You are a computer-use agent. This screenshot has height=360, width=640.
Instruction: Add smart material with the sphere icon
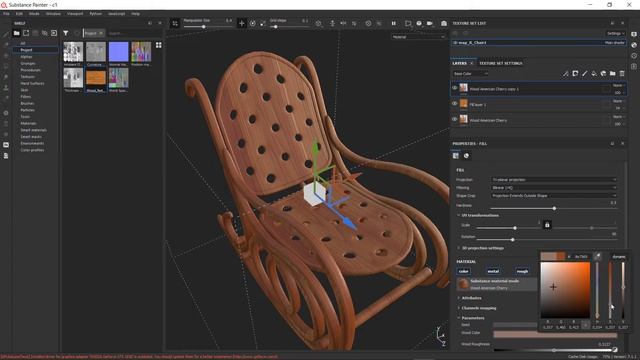tap(603, 73)
